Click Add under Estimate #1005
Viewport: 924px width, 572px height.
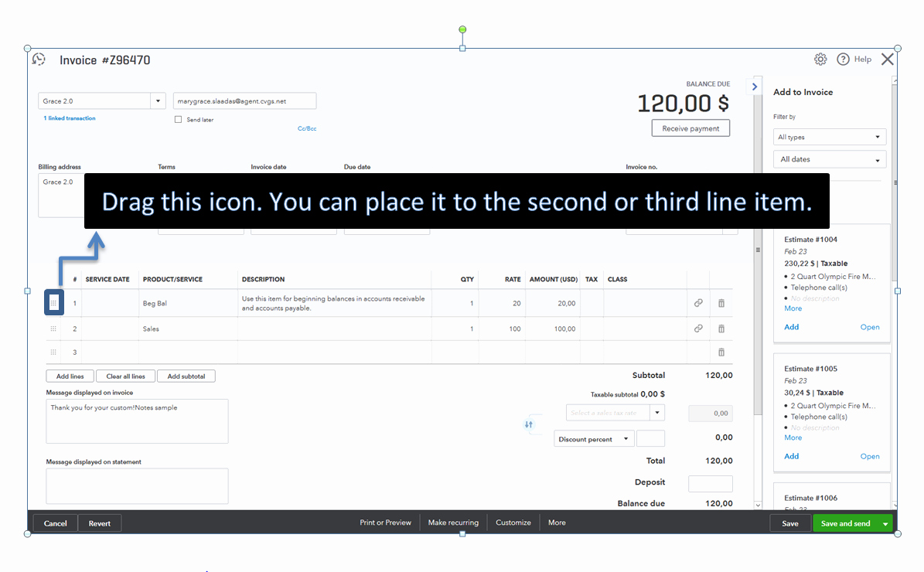coord(792,456)
